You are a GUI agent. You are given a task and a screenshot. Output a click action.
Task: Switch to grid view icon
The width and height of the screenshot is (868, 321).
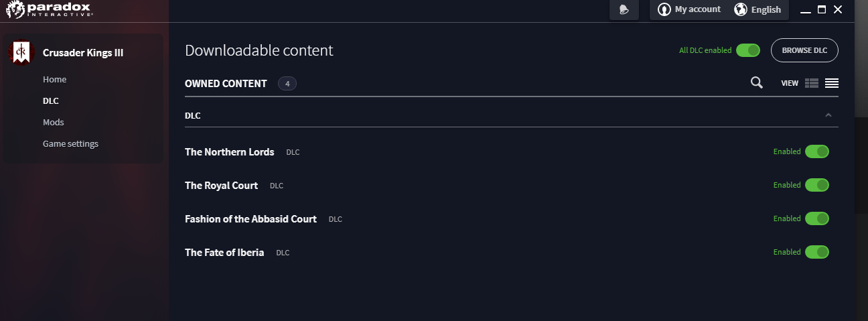(812, 83)
